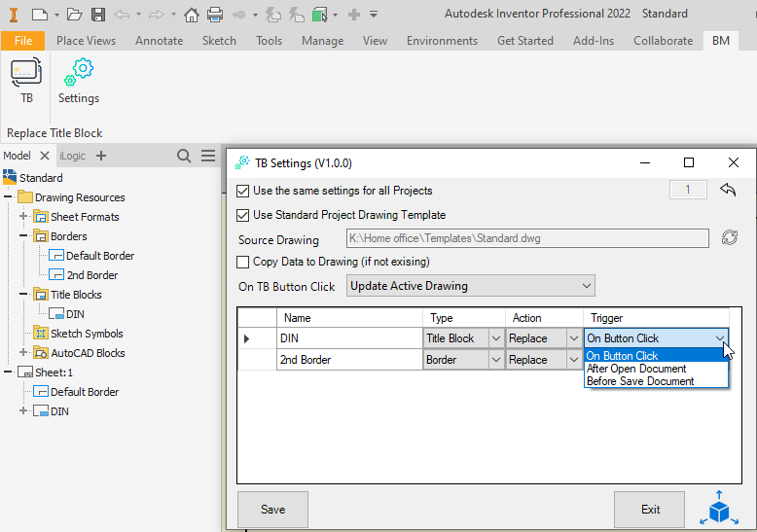This screenshot has width=757, height=532.
Task: Open the File menu tab
Action: 22,41
